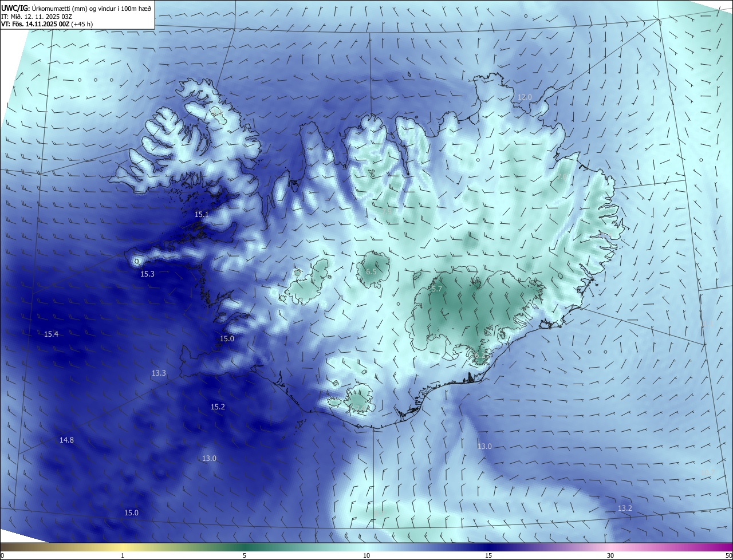Select the 12.0 value label

pos(525,97)
